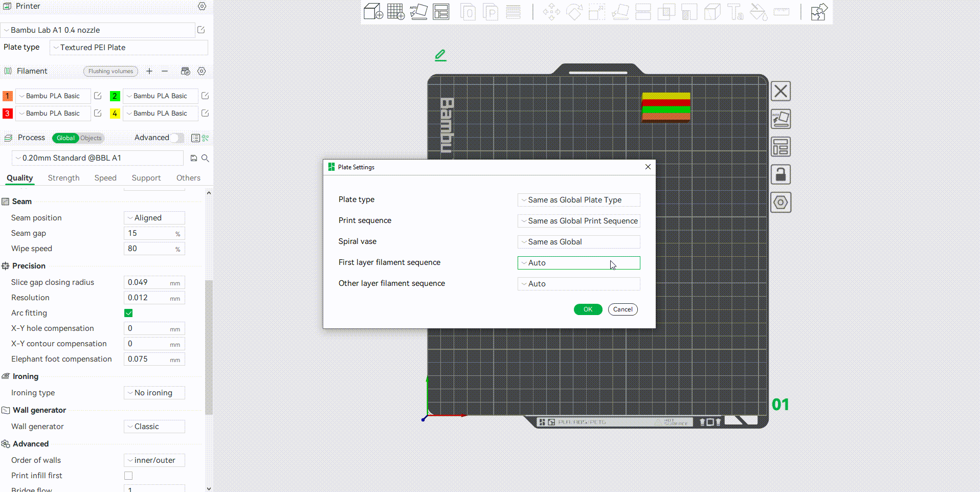Open the Flushing volumes settings
Image resolution: width=980 pixels, height=492 pixels.
coord(110,71)
